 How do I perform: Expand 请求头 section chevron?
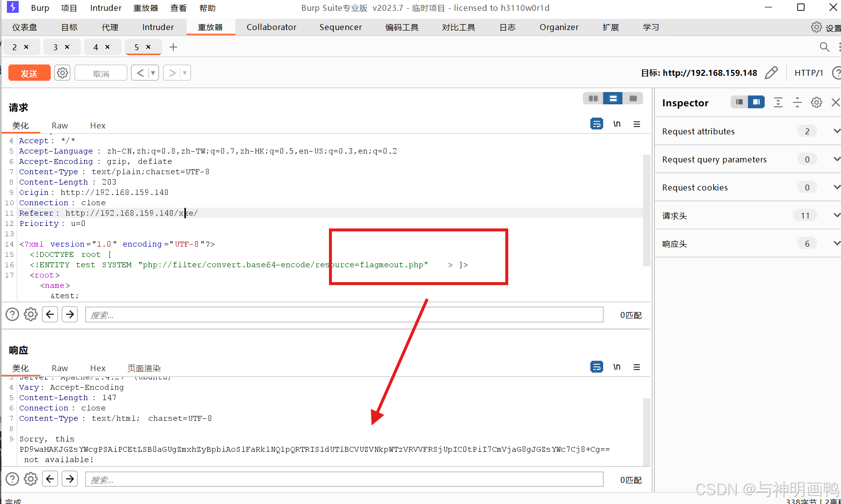tap(837, 215)
